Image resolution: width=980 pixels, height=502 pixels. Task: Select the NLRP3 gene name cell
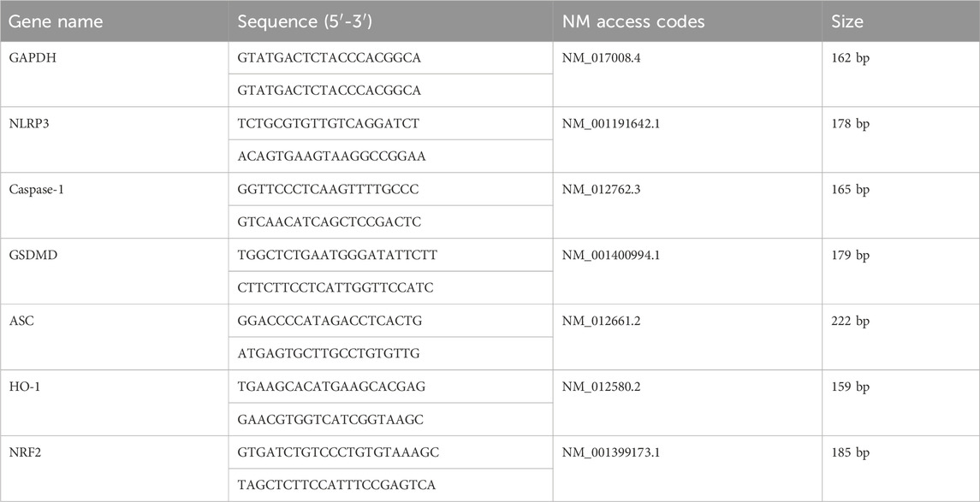pyautogui.click(x=115, y=139)
